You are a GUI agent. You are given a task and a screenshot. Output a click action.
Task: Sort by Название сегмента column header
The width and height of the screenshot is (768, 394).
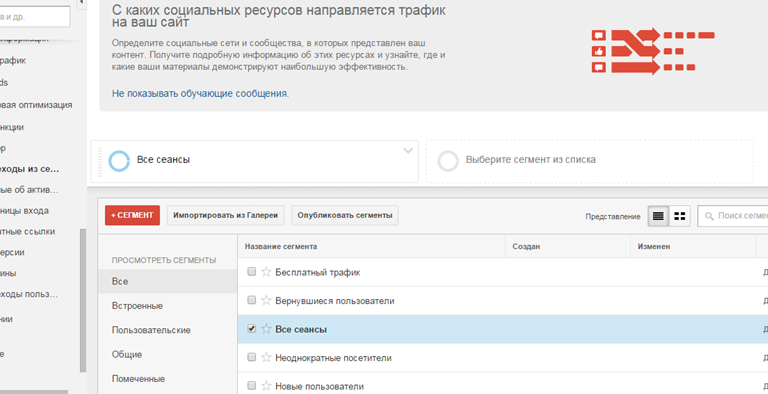click(371, 246)
